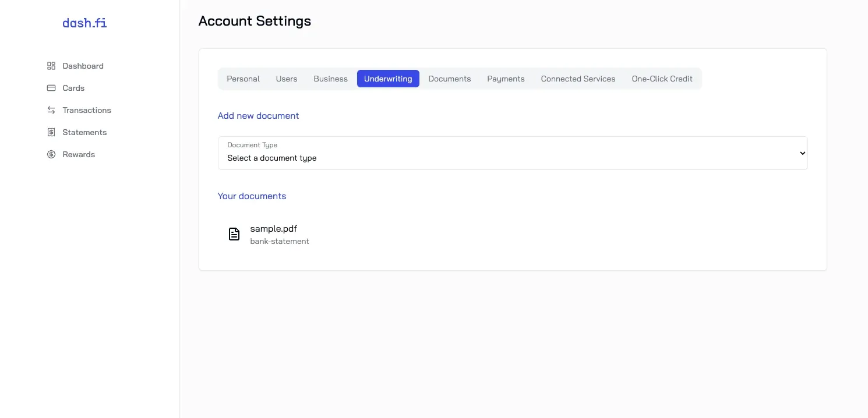The image size is (868, 418).
Task: Switch to the Users tab
Action: pyautogui.click(x=287, y=79)
